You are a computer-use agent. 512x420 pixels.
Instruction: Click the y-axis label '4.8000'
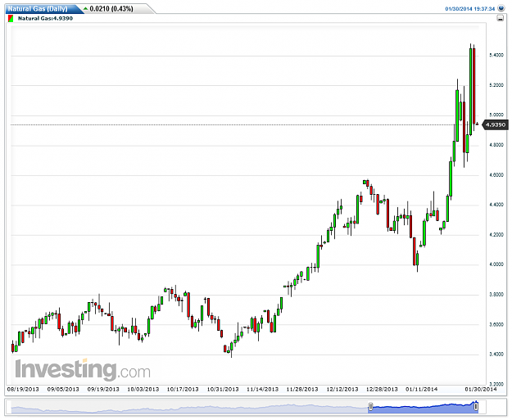(496, 145)
